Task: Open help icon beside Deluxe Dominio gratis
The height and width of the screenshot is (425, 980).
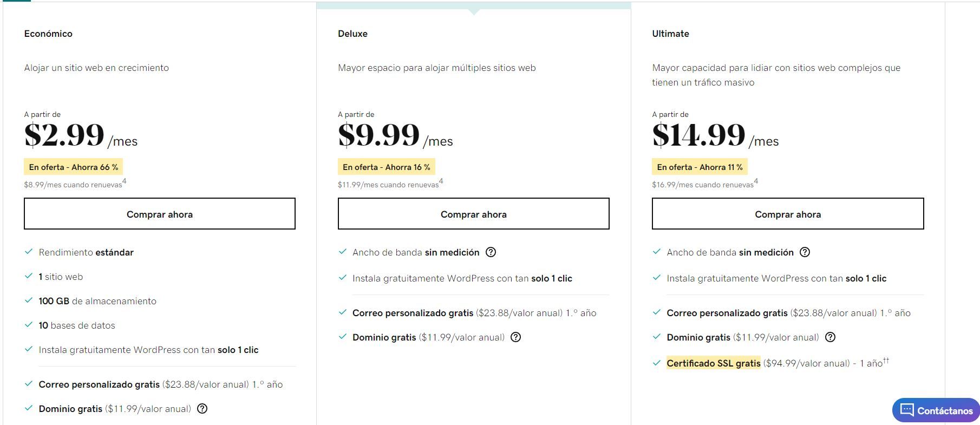Action: (516, 337)
